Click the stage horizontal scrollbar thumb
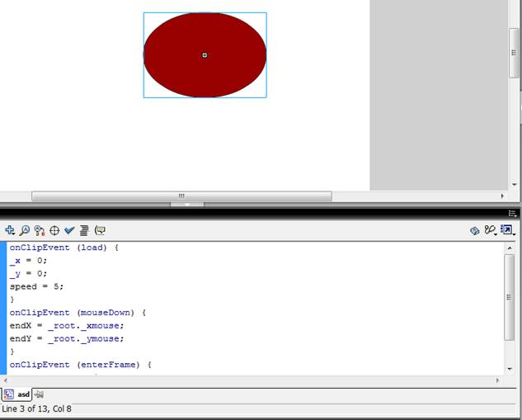The width and height of the screenshot is (522, 420). [181, 196]
